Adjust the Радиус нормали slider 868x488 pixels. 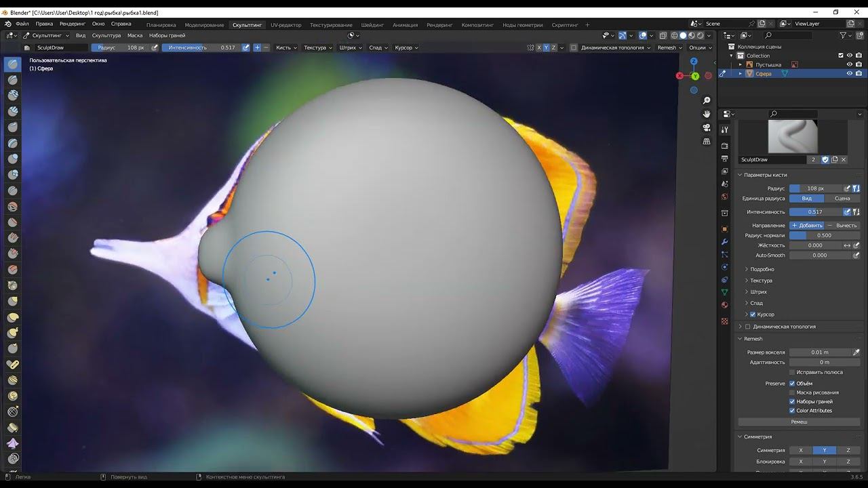825,235
